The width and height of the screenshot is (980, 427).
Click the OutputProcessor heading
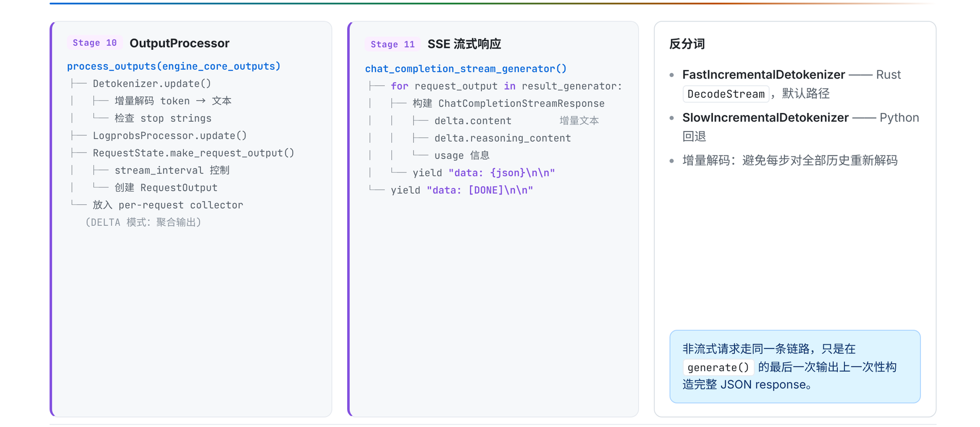pos(179,43)
